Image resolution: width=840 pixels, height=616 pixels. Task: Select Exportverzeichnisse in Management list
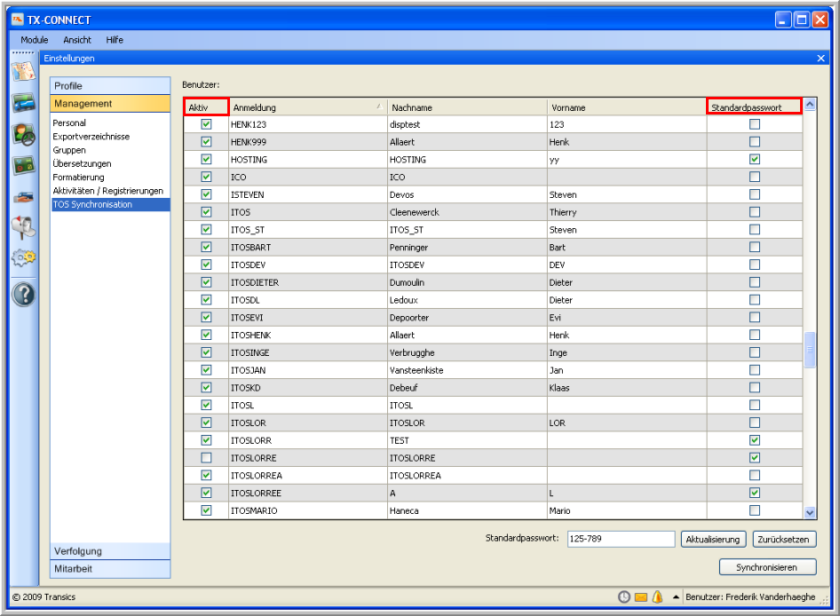click(91, 137)
